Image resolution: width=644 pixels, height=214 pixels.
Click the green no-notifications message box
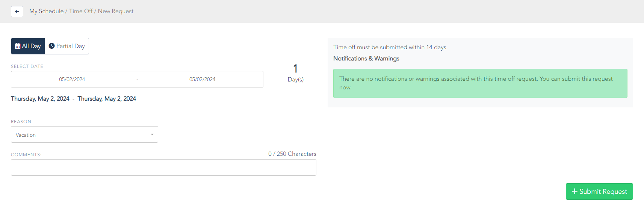click(480, 83)
